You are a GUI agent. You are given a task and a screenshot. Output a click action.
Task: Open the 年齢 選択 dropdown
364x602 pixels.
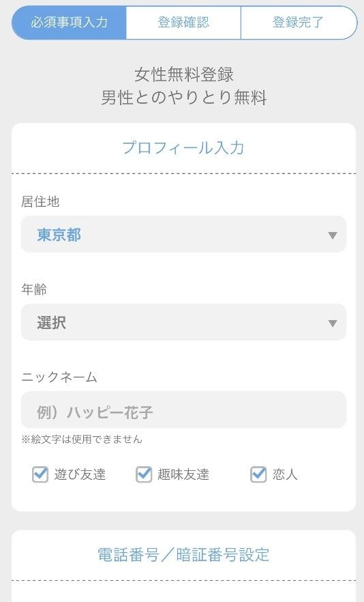(183, 321)
